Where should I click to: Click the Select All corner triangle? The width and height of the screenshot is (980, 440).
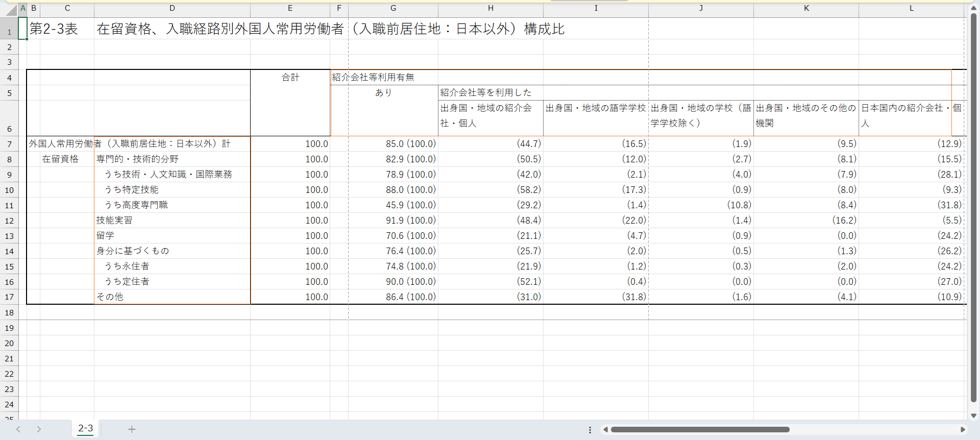coord(10,9)
